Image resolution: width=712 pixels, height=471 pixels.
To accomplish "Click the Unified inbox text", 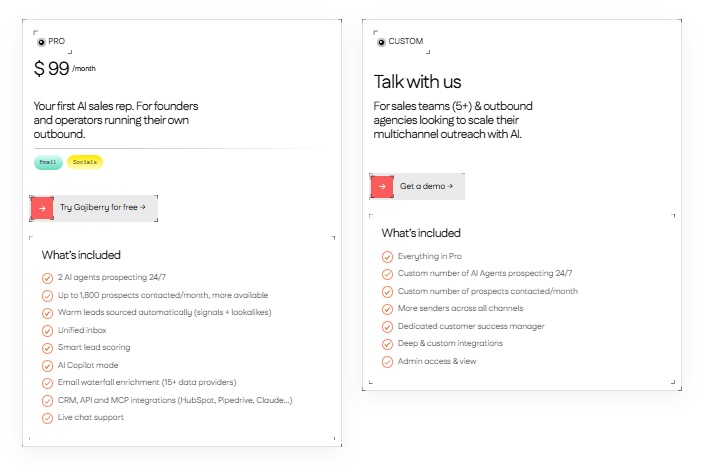I will coord(82,330).
